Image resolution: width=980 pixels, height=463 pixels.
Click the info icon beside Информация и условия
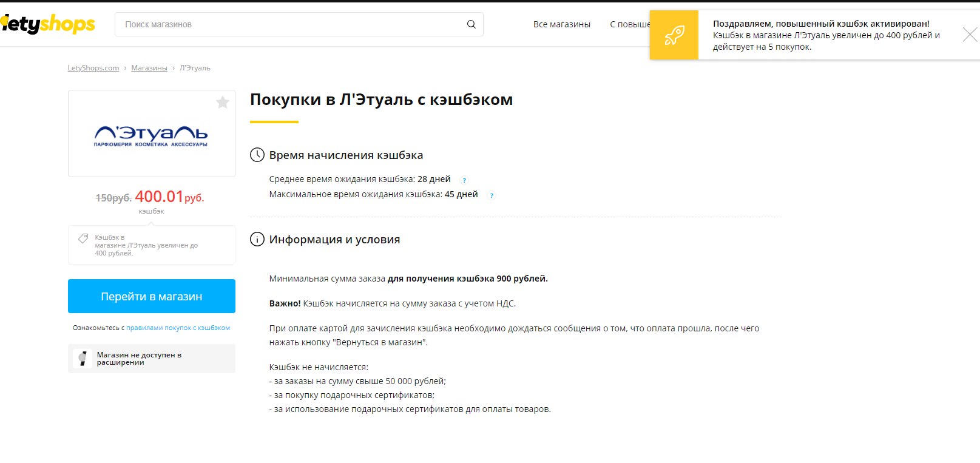click(257, 239)
